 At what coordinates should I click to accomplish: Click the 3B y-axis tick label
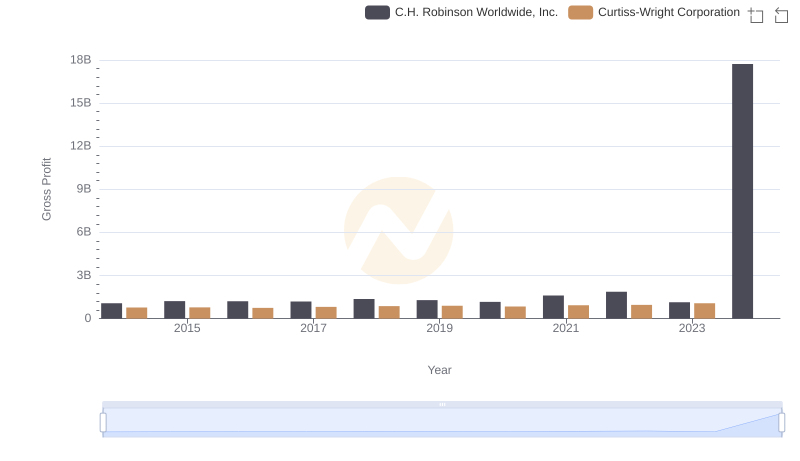click(x=84, y=275)
